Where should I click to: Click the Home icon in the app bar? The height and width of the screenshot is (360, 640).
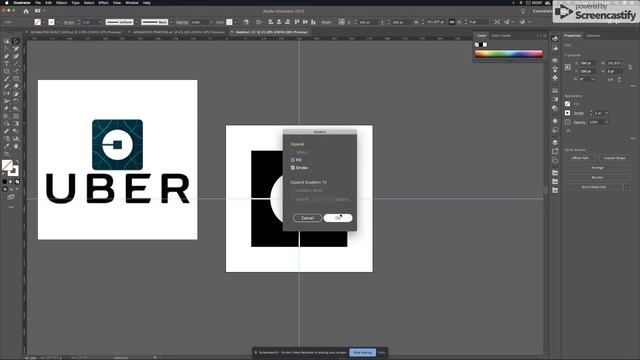[x=26, y=11]
